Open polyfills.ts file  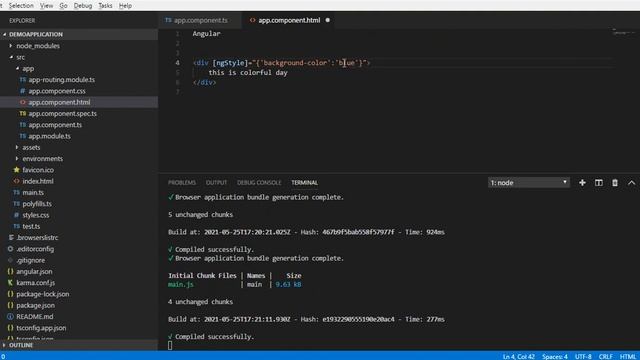click(x=79, y=204)
